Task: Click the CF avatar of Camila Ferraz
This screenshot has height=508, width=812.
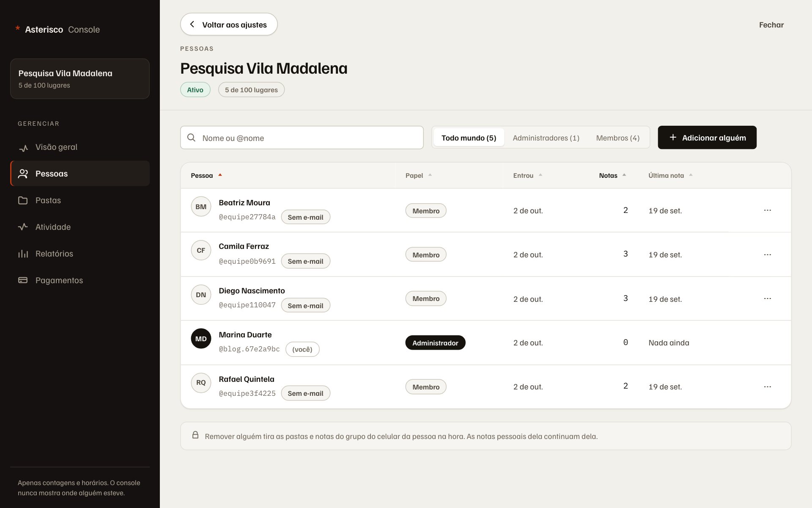Action: pyautogui.click(x=201, y=250)
